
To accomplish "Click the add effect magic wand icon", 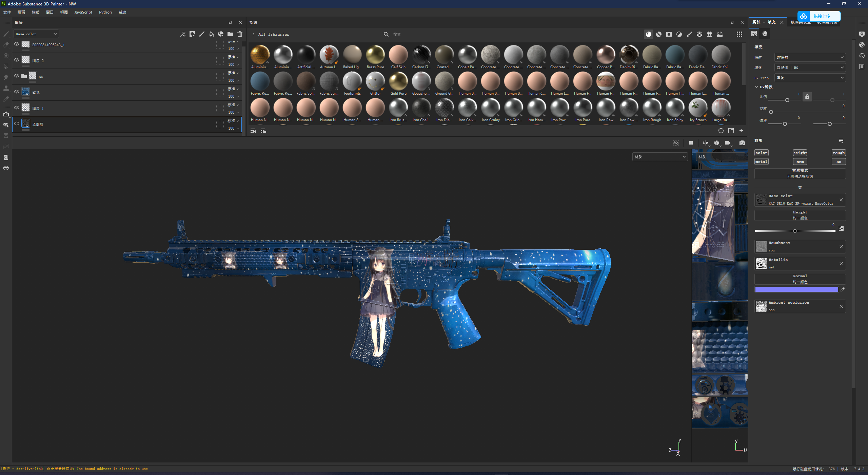I will 183,34.
